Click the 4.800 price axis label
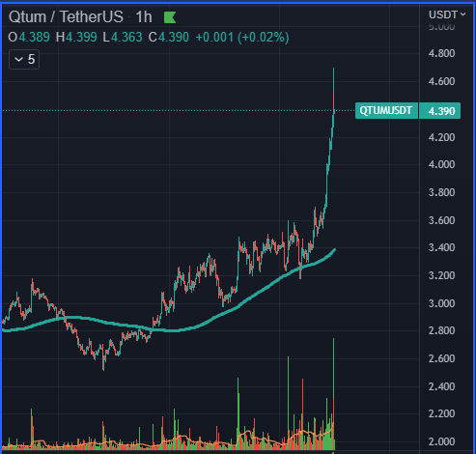476x454 pixels. 441,53
